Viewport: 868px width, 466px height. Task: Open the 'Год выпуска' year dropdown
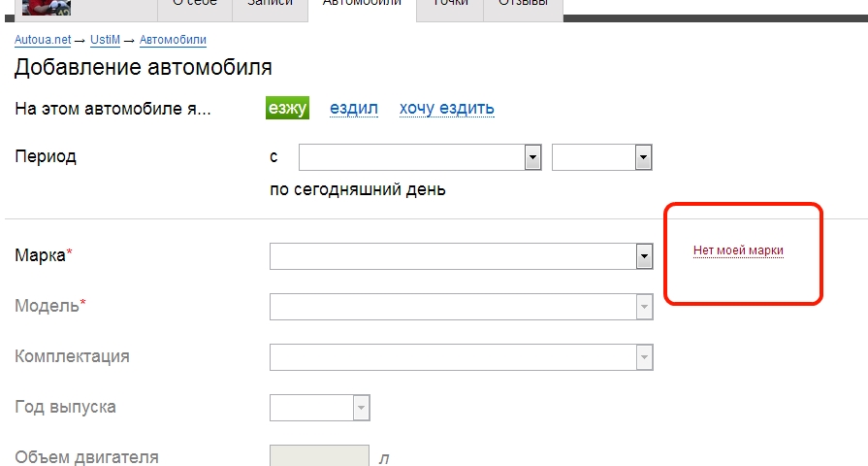pyautogui.click(x=320, y=408)
